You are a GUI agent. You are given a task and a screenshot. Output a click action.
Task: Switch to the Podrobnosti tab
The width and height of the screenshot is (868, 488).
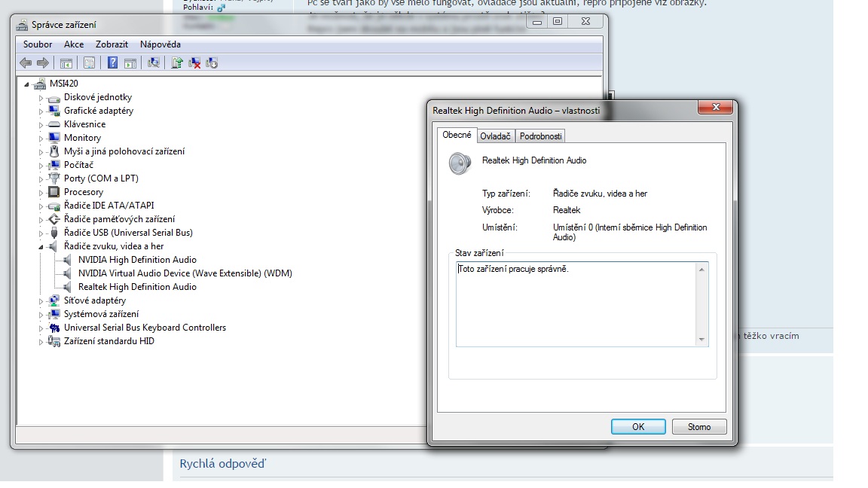point(541,136)
